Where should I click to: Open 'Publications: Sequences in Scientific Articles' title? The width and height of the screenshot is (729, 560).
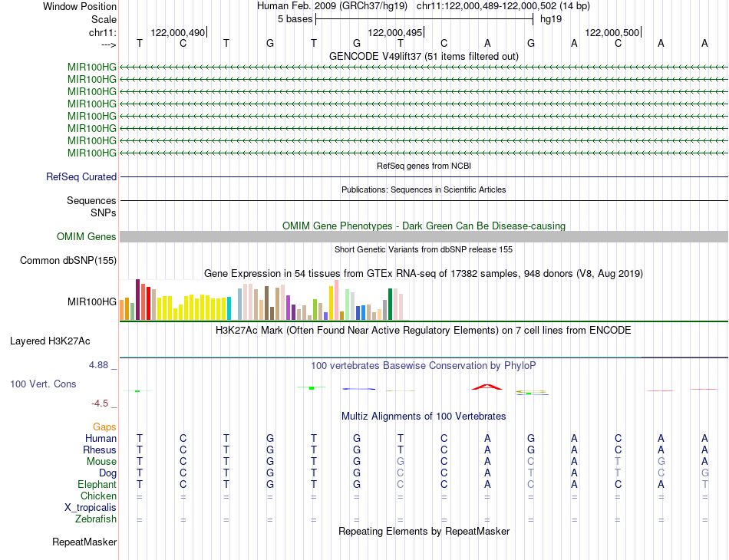pyautogui.click(x=424, y=189)
